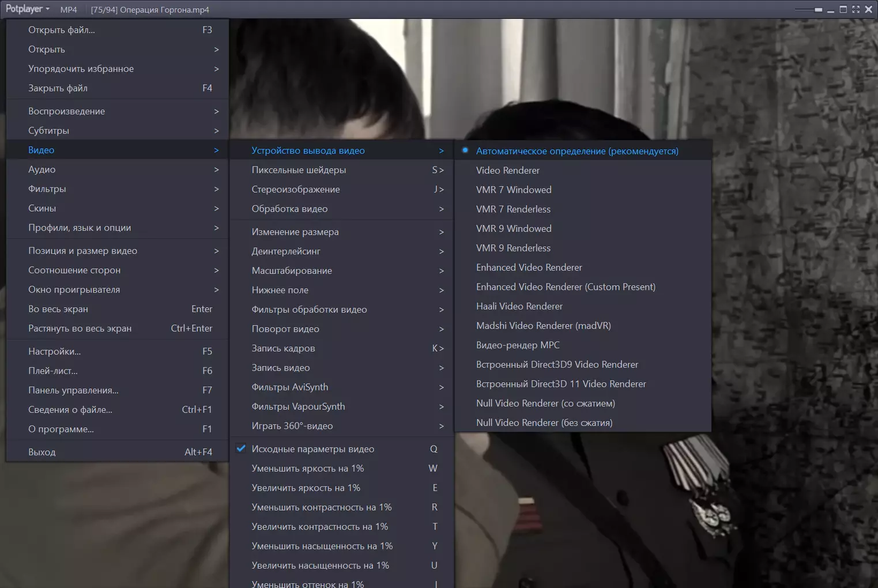The width and height of the screenshot is (878, 588).
Task: Click the fullscreen icon in title bar
Action: pyautogui.click(x=856, y=9)
